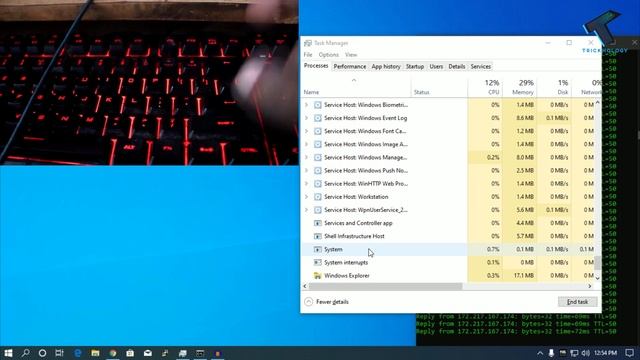The image size is (640, 360).
Task: Open the File menu
Action: coord(308,55)
